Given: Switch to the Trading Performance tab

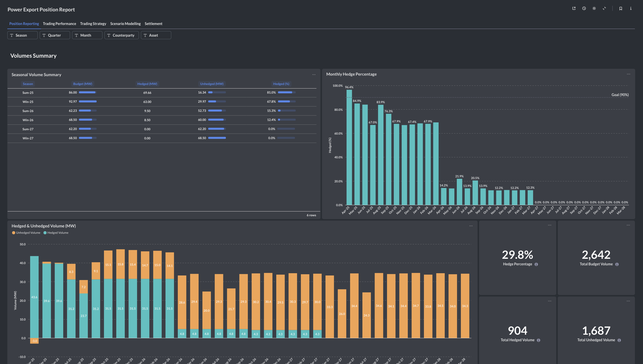Looking at the screenshot, I should pos(59,24).
